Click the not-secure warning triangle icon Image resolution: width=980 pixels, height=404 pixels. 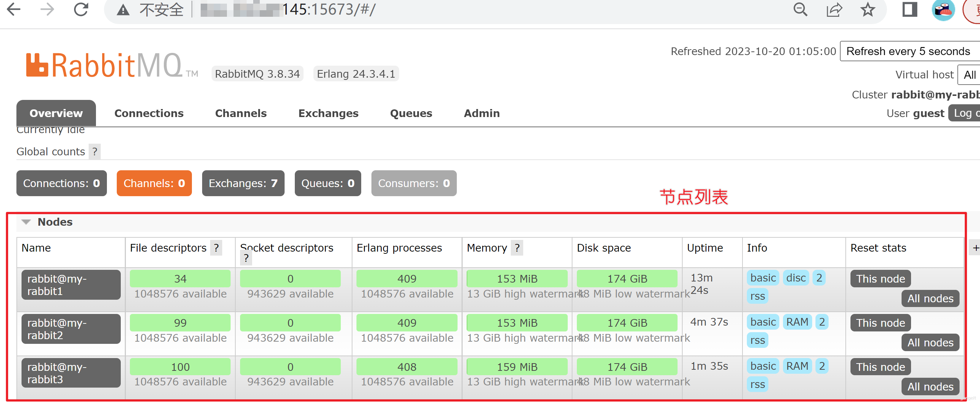click(123, 10)
